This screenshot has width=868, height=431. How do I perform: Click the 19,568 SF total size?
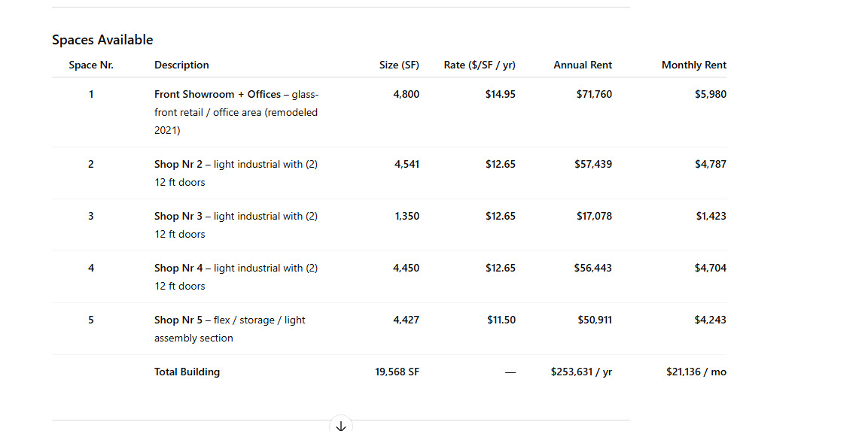click(x=397, y=372)
